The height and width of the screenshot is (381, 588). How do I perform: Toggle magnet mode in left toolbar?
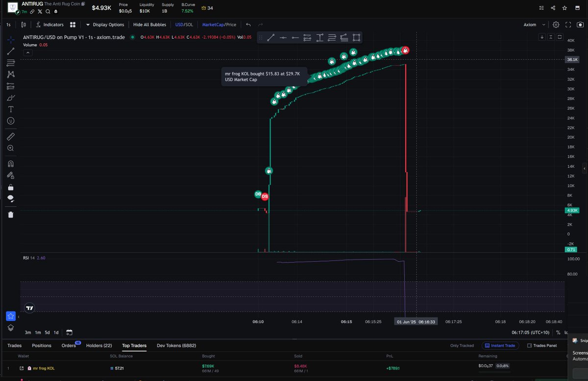coord(11,164)
